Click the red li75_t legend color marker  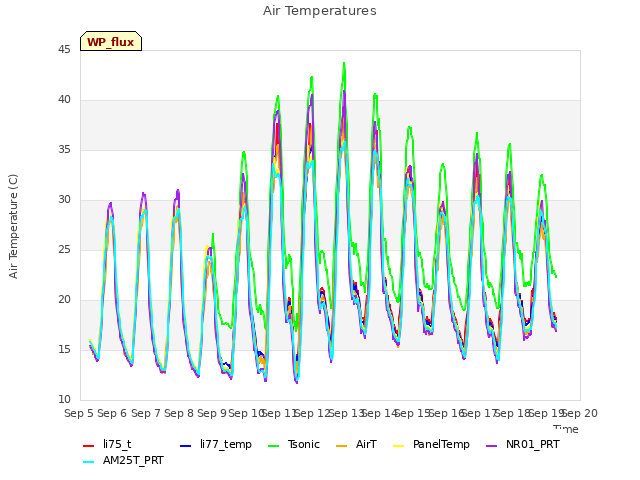tap(89, 446)
